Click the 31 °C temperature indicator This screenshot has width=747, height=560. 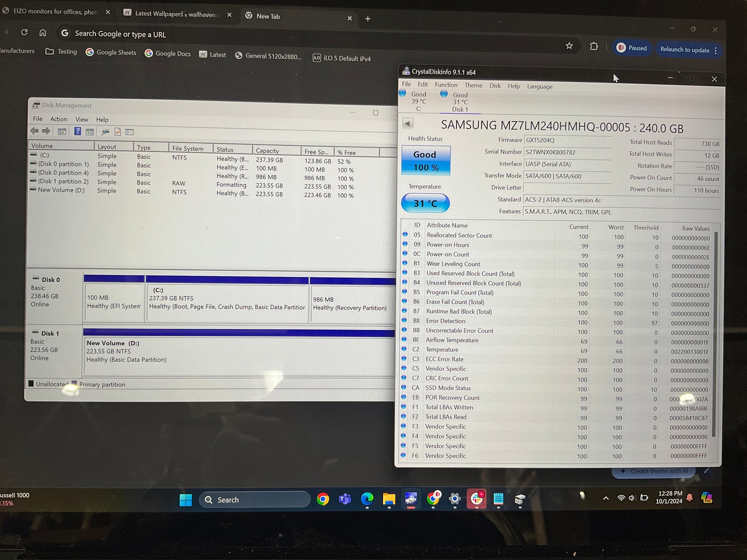click(x=425, y=203)
